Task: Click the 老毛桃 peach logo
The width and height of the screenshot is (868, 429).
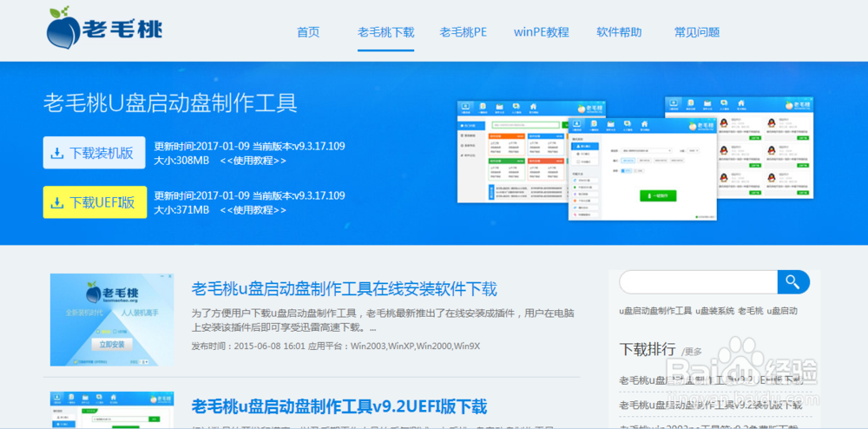Action: (x=105, y=28)
